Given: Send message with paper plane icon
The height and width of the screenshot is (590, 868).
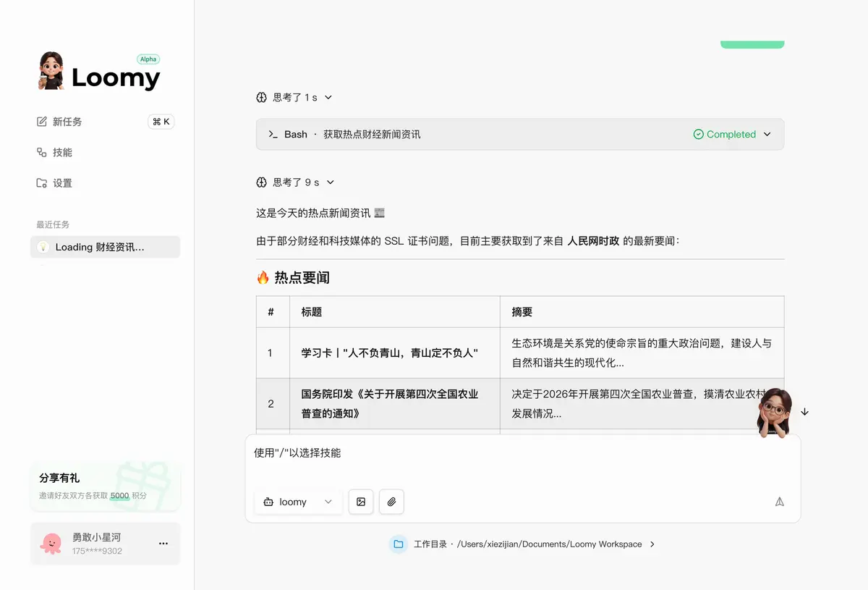Looking at the screenshot, I should coord(780,502).
